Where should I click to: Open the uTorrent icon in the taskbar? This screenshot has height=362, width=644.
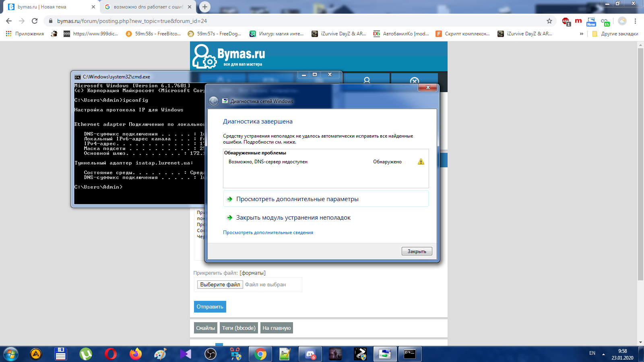85,354
